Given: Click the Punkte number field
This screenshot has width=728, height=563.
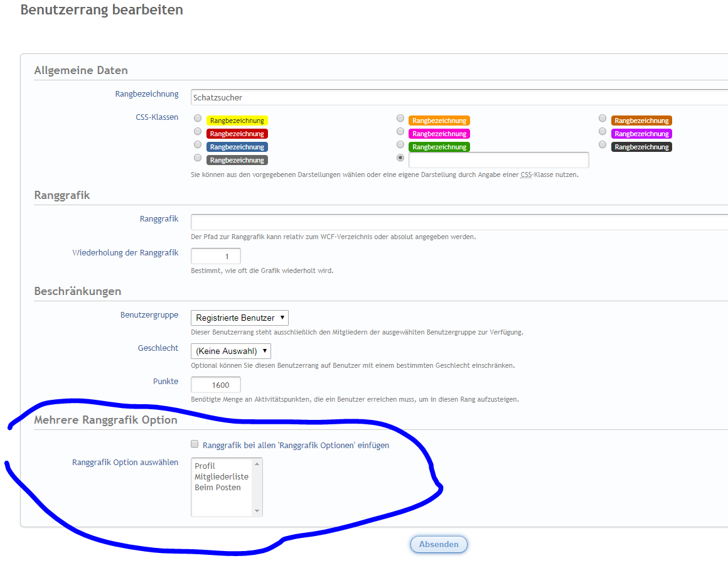Looking at the screenshot, I should point(215,385).
